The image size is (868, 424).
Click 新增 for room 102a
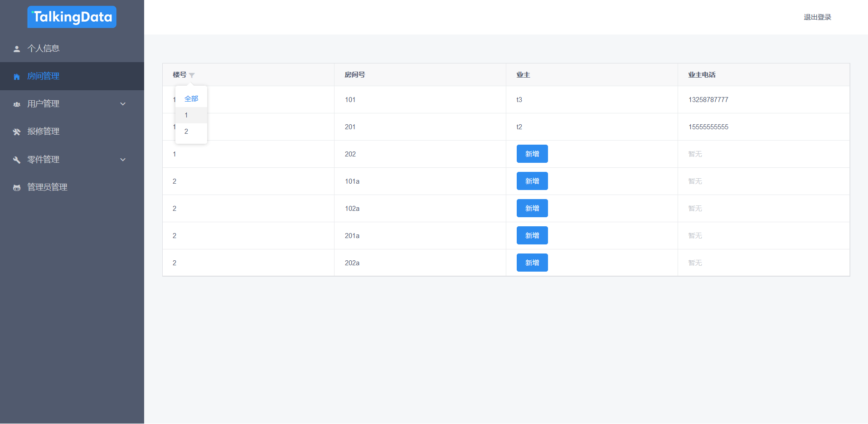(x=532, y=208)
